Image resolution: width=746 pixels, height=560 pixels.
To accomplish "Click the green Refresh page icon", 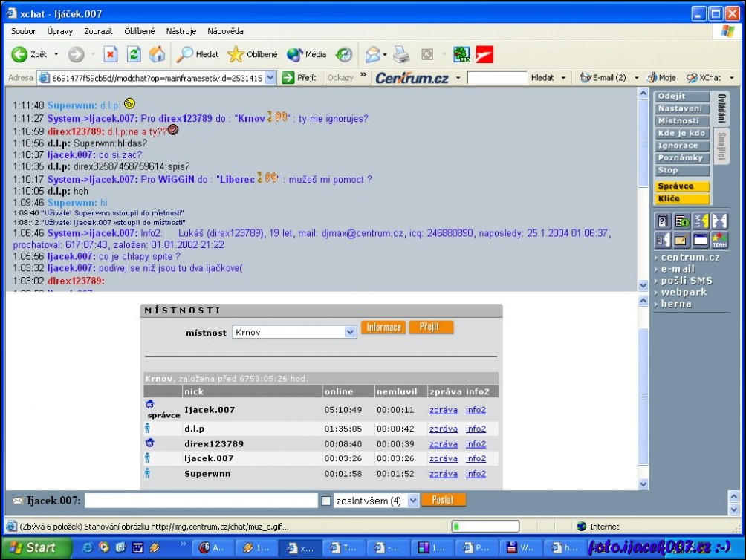I will pos(134,54).
